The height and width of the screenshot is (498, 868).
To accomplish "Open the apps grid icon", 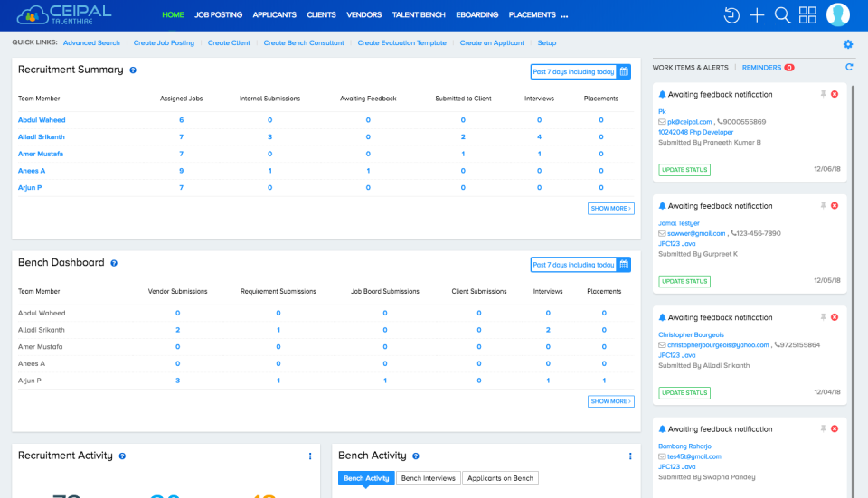I will pyautogui.click(x=807, y=15).
